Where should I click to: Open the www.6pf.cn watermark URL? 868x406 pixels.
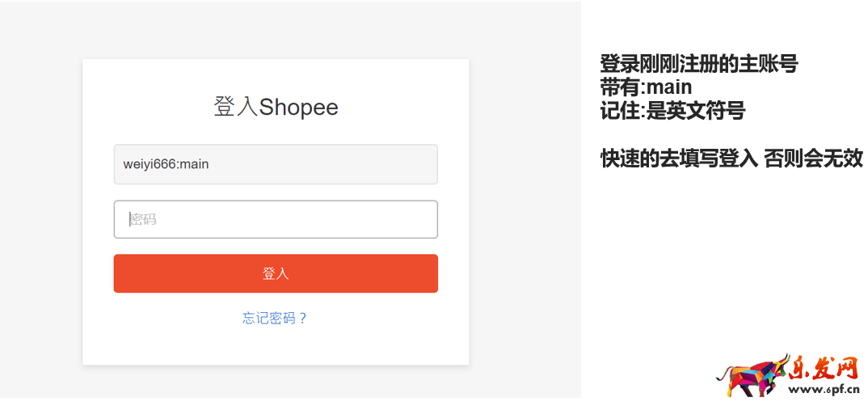(x=826, y=389)
